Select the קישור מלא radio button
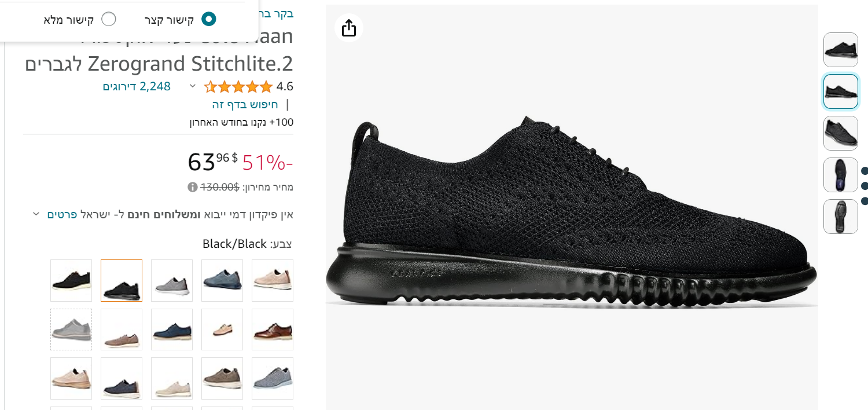The width and height of the screenshot is (868, 410). point(108,19)
